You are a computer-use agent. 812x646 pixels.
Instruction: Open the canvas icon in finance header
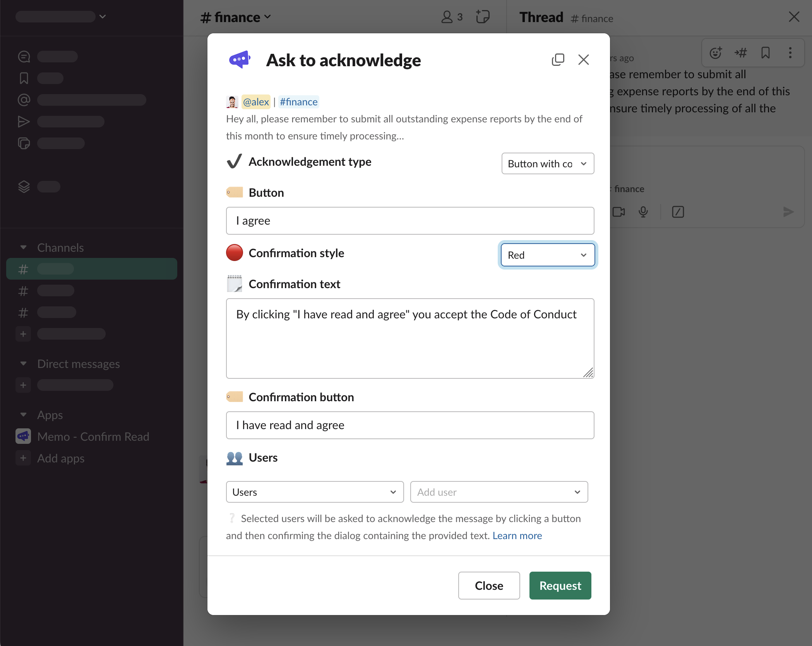(x=483, y=17)
